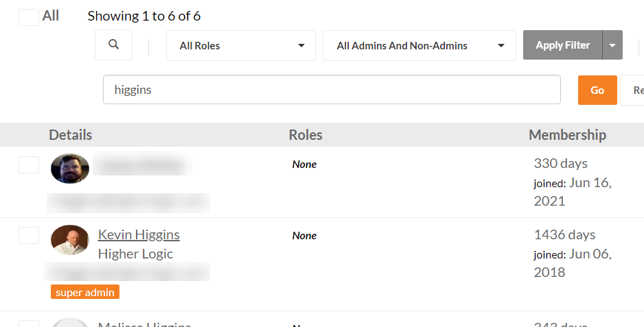Open the Apply Filter split arrow

click(612, 45)
